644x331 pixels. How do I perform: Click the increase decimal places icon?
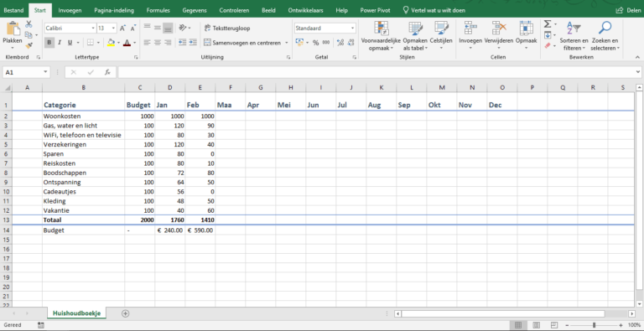(340, 42)
